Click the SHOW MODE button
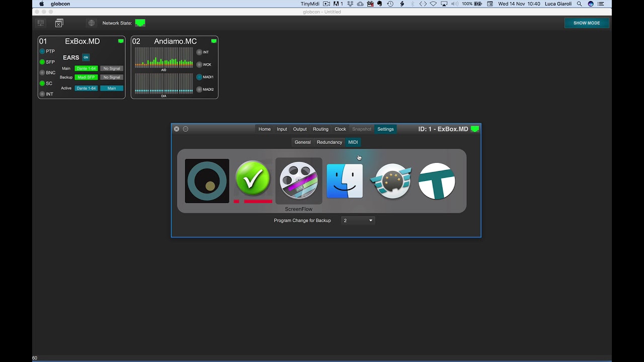This screenshot has width=644, height=362. (x=587, y=23)
